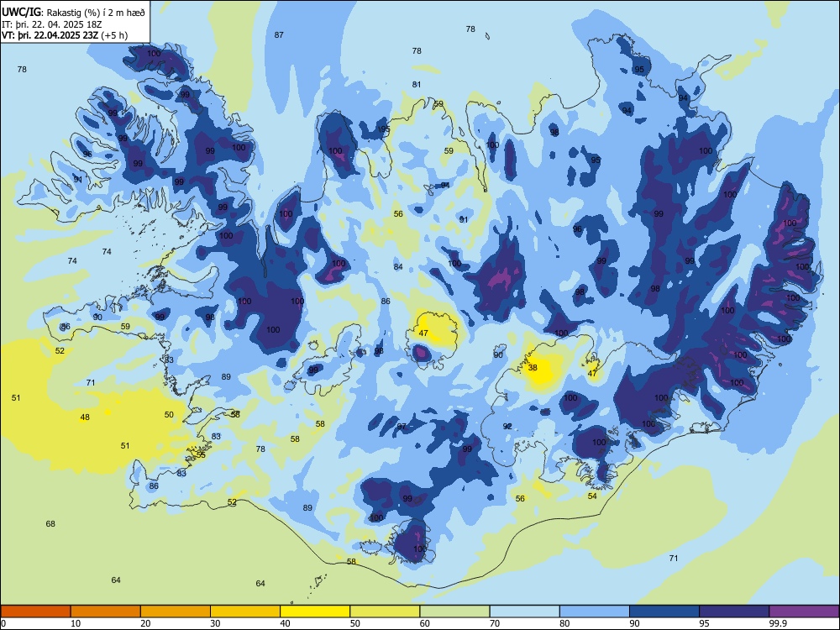Click the '70' legend scale label
The width and height of the screenshot is (840, 630).
pos(495,623)
